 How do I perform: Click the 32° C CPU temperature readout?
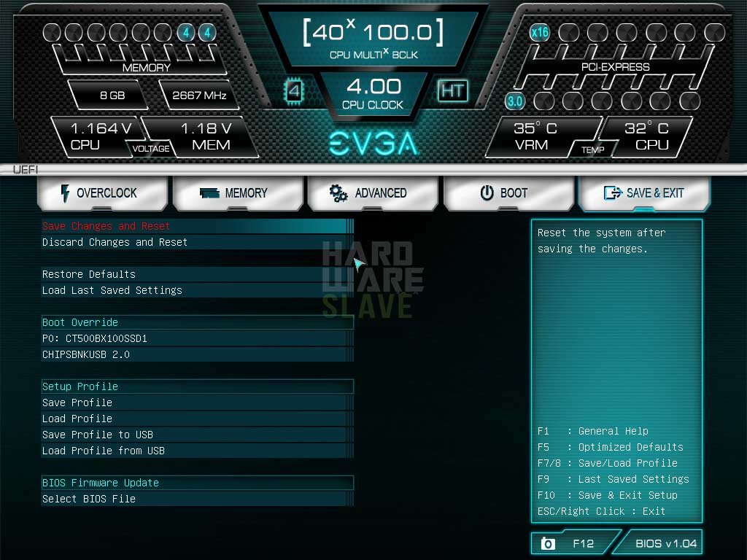(x=646, y=136)
